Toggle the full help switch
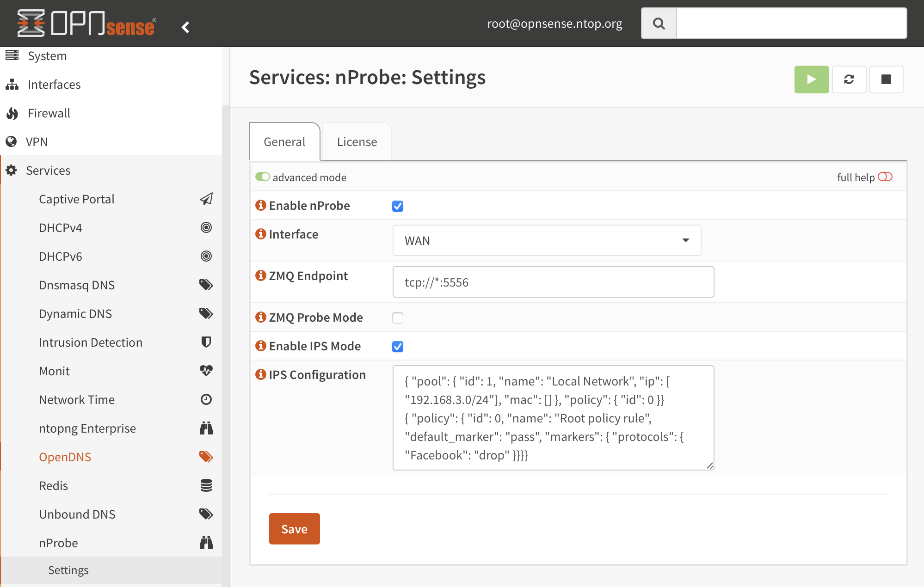 pos(885,177)
